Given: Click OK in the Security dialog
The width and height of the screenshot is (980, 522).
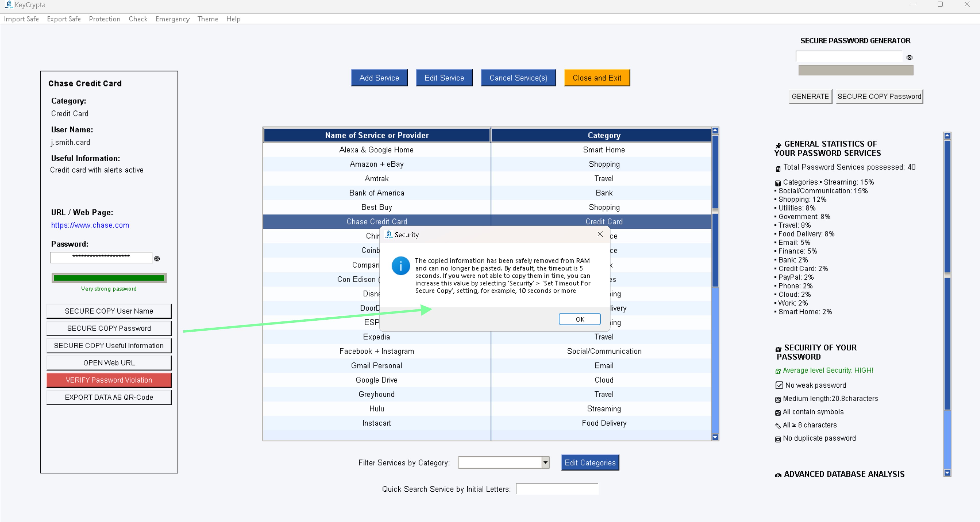Looking at the screenshot, I should coord(579,319).
